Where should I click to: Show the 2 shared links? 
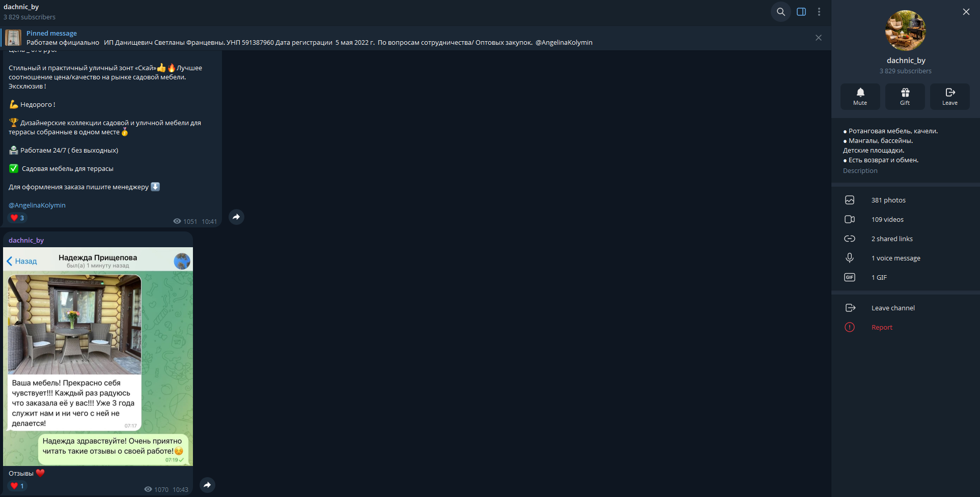pos(906,239)
